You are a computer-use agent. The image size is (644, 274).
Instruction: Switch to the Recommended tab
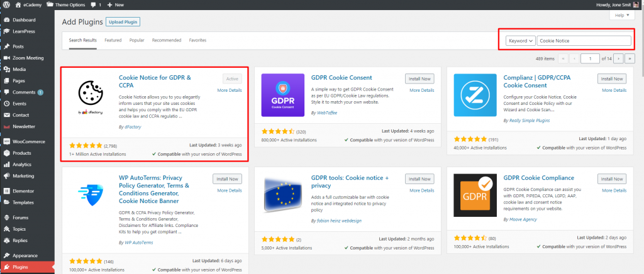point(166,40)
